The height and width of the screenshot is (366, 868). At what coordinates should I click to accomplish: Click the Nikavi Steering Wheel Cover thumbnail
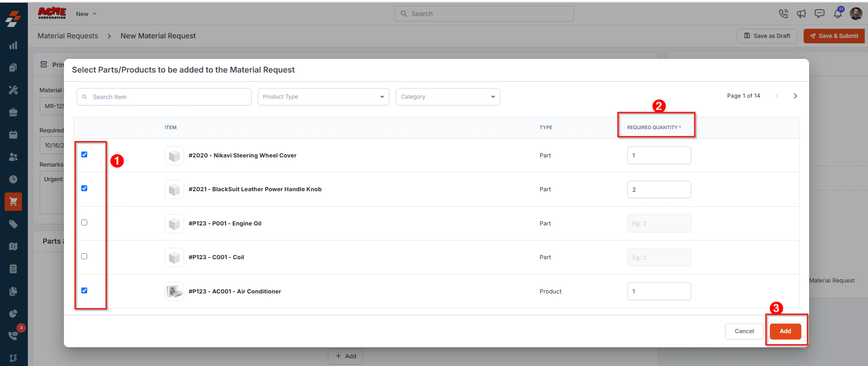click(x=174, y=156)
